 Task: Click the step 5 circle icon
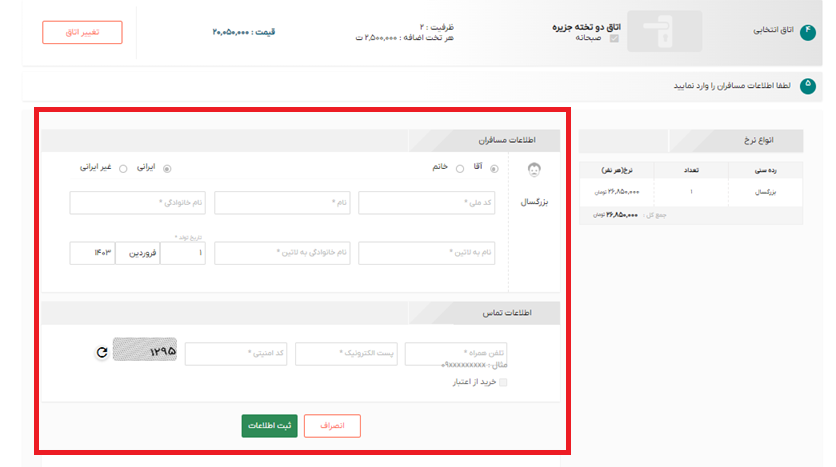point(808,86)
